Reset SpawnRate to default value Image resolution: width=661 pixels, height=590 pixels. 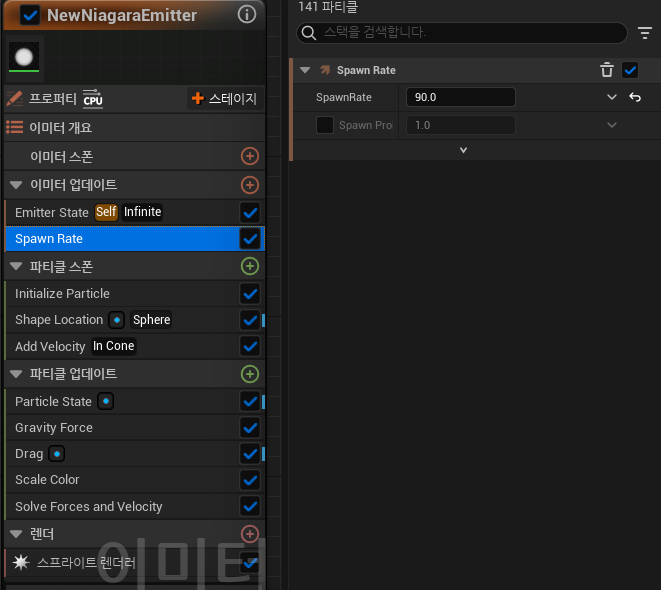tap(635, 97)
